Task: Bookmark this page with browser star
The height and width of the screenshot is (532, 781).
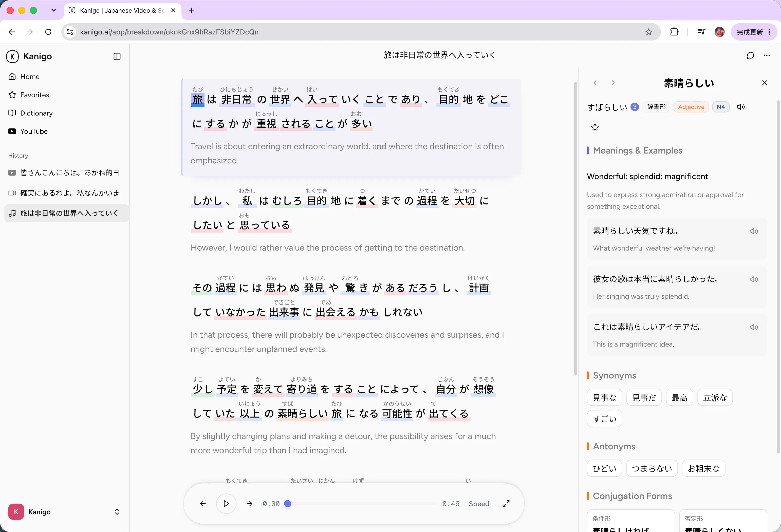Action: click(648, 32)
